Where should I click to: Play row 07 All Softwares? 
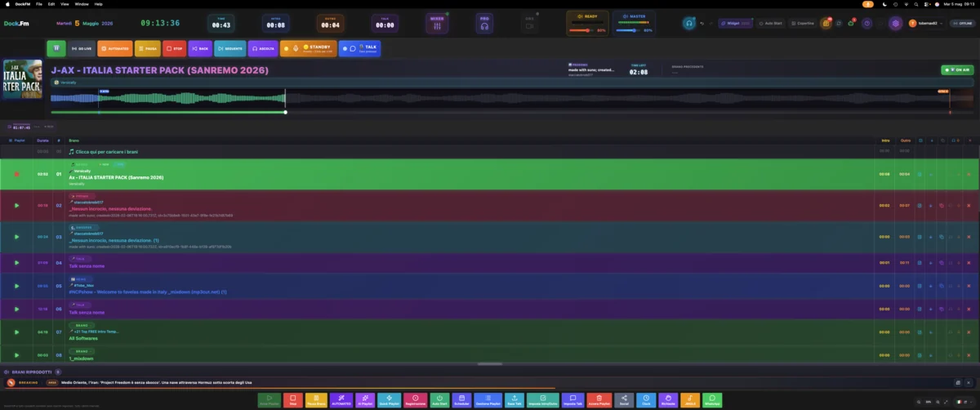point(16,332)
